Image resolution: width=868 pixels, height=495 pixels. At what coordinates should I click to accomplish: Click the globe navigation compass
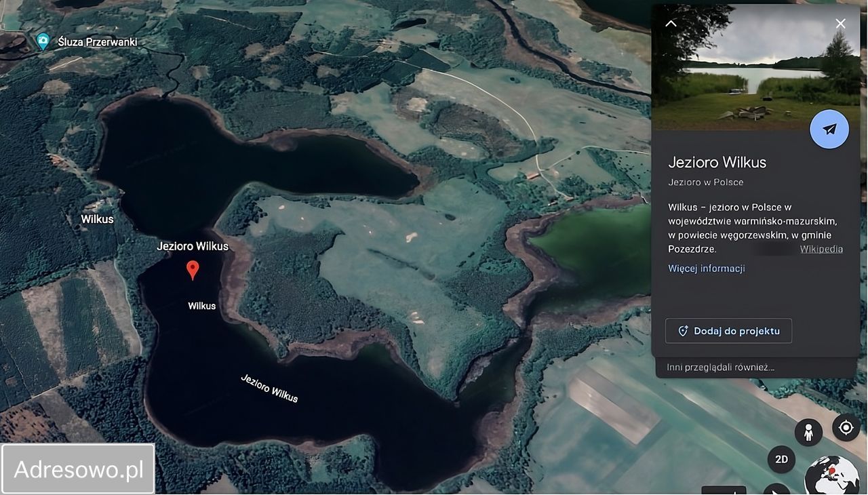pyautogui.click(x=831, y=475)
